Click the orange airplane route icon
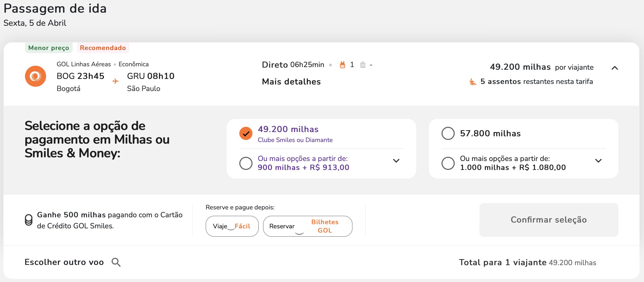 tap(115, 81)
